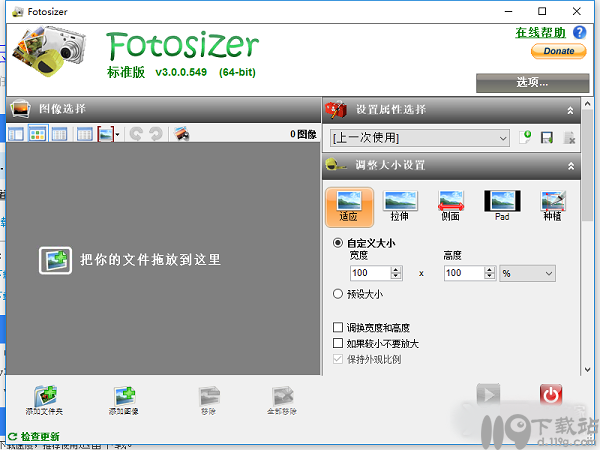Screen dimensions: 600x450
Task: Toggle 保持外观比例 checkbox
Action: (x=338, y=359)
